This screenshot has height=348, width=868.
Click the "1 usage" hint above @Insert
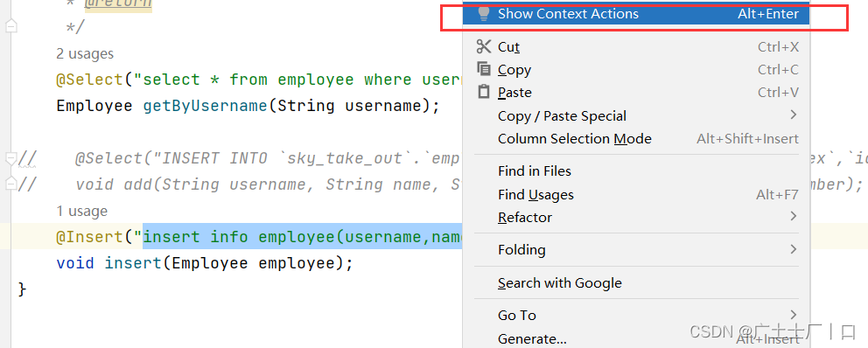(81, 211)
